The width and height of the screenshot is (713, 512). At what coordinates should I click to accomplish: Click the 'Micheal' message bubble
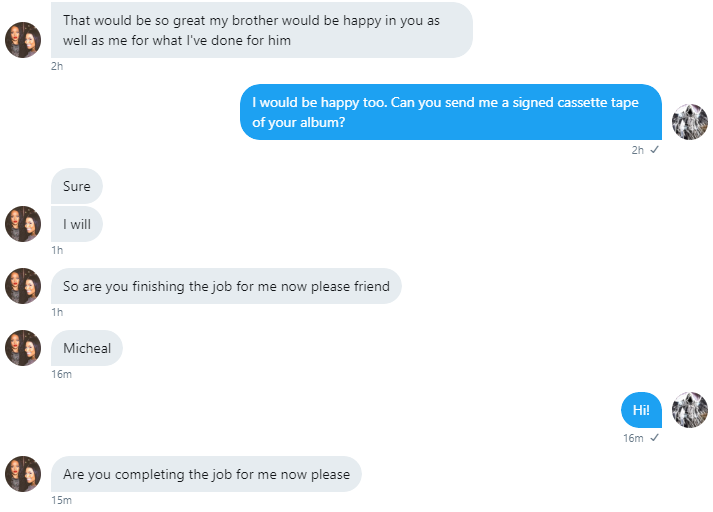[x=86, y=348]
